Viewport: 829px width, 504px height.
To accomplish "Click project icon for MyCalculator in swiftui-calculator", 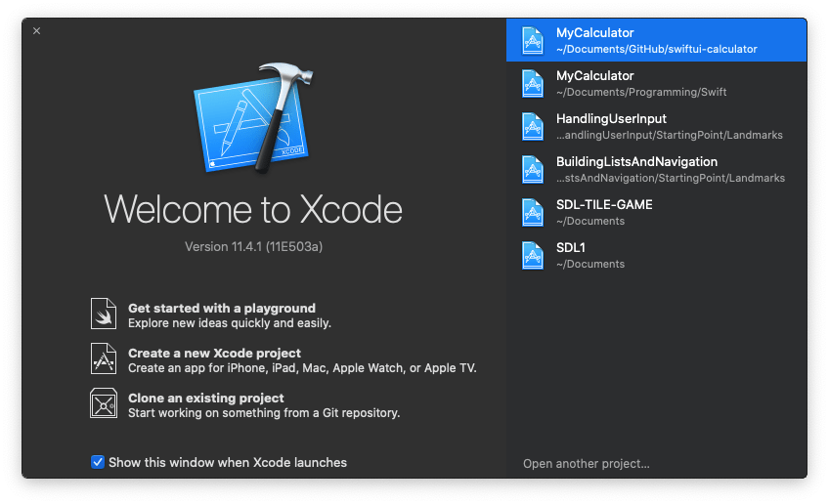I will pyautogui.click(x=533, y=40).
